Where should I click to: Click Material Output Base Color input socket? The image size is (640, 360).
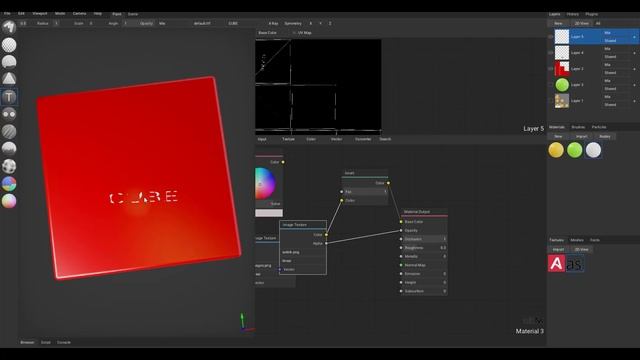click(401, 222)
